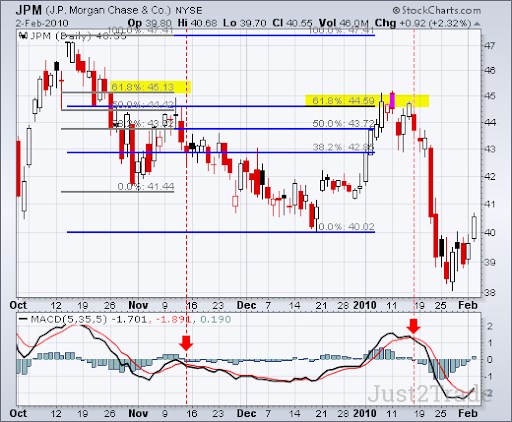Click the 2010 label under the price chart
The height and width of the screenshot is (422, 512).
[x=365, y=305]
